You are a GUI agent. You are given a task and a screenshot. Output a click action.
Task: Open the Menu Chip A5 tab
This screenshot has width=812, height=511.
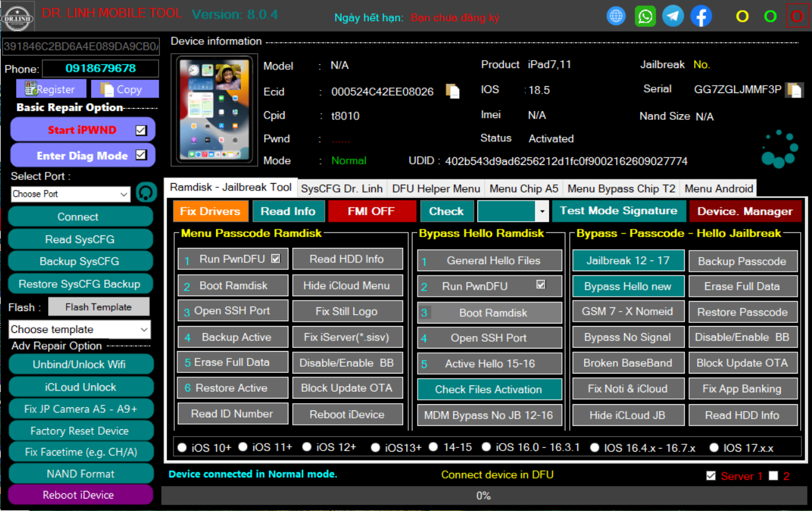tap(524, 189)
